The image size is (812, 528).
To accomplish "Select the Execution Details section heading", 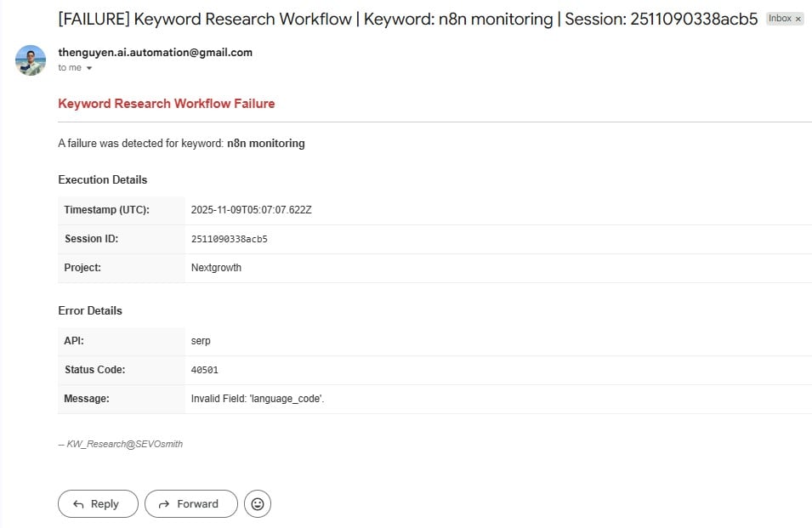I will click(102, 179).
